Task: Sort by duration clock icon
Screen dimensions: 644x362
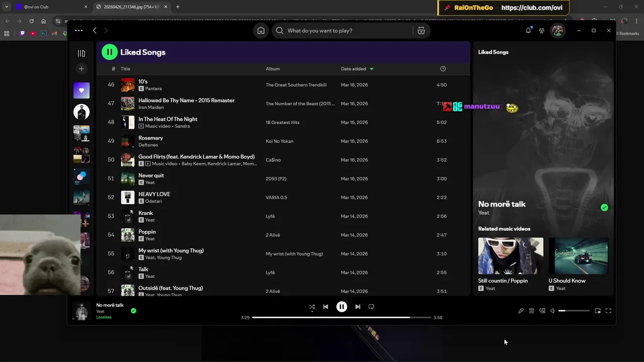Action: pyautogui.click(x=443, y=69)
